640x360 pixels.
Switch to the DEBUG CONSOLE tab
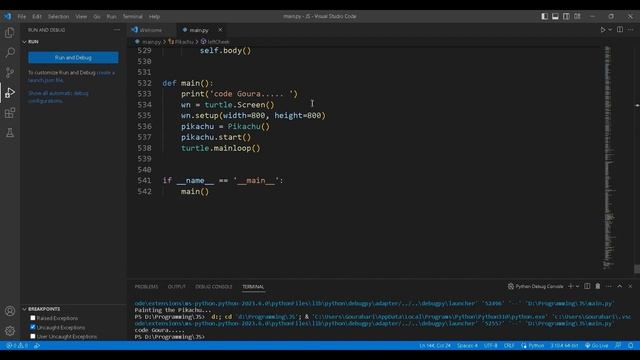coord(213,287)
